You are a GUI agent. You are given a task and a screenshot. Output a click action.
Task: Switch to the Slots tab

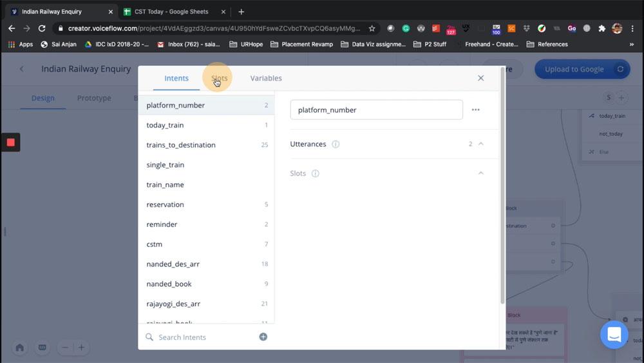pyautogui.click(x=220, y=78)
